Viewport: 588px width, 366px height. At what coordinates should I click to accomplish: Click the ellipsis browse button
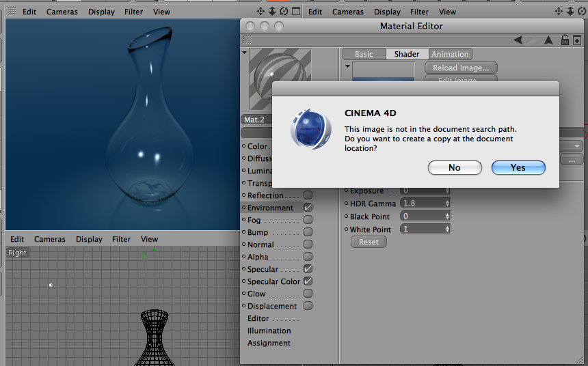(x=572, y=160)
